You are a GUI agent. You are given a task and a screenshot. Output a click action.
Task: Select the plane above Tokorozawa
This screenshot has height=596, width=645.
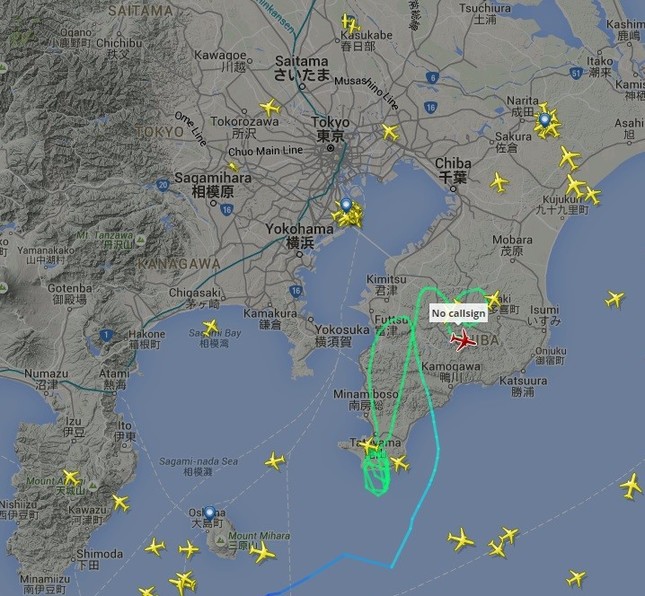tap(270, 108)
